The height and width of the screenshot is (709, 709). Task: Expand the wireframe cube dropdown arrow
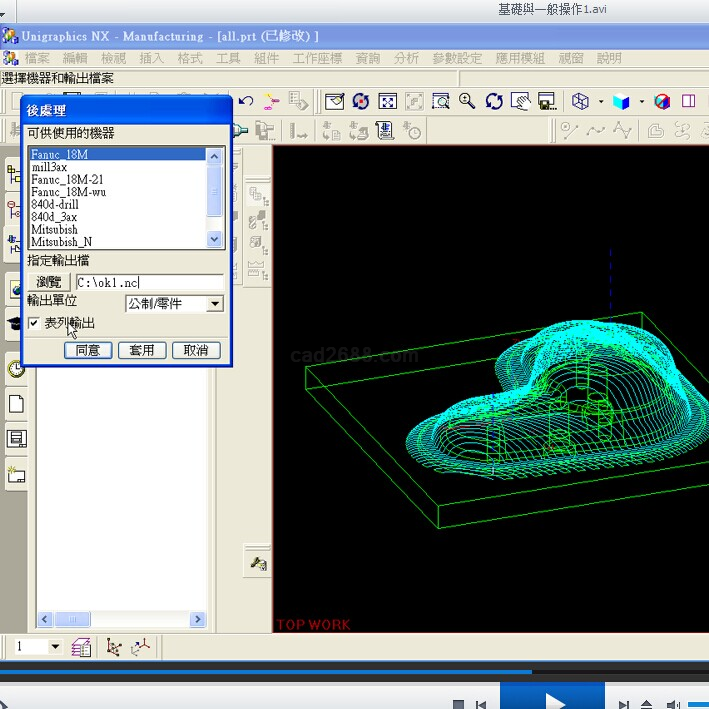click(x=600, y=101)
